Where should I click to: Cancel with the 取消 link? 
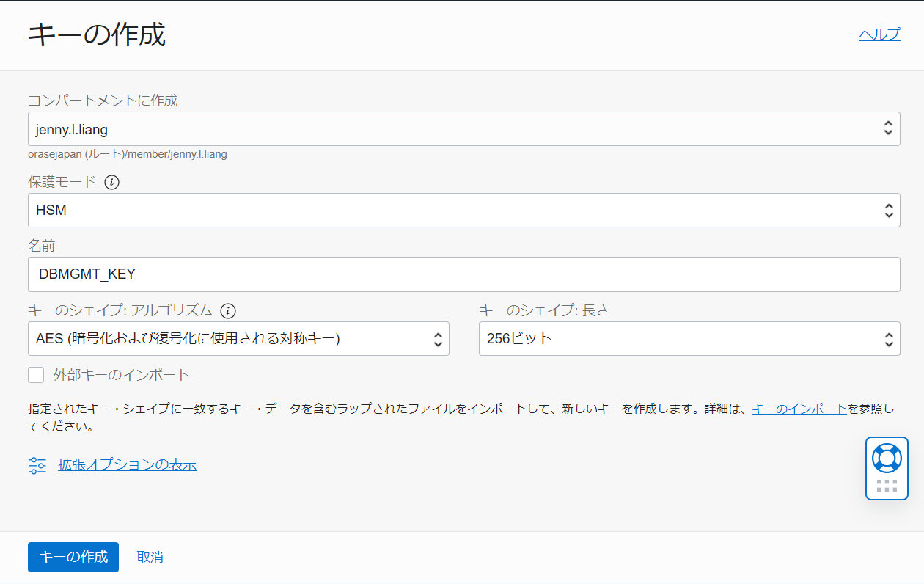coord(150,557)
